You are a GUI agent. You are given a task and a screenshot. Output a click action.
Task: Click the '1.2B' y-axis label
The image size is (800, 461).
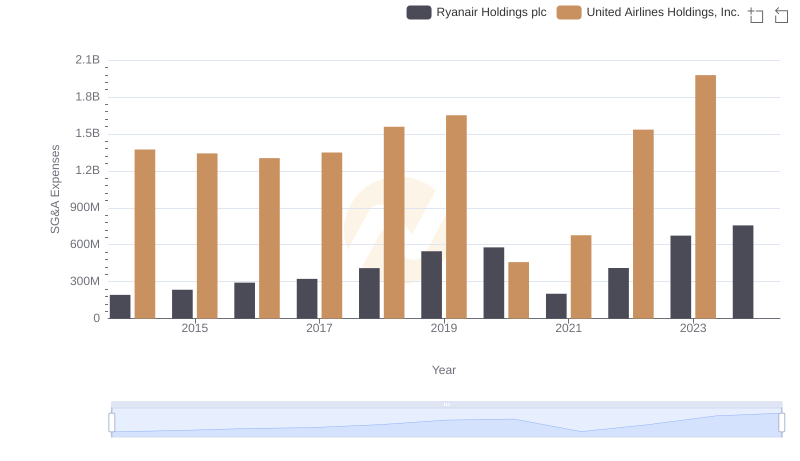tap(88, 170)
